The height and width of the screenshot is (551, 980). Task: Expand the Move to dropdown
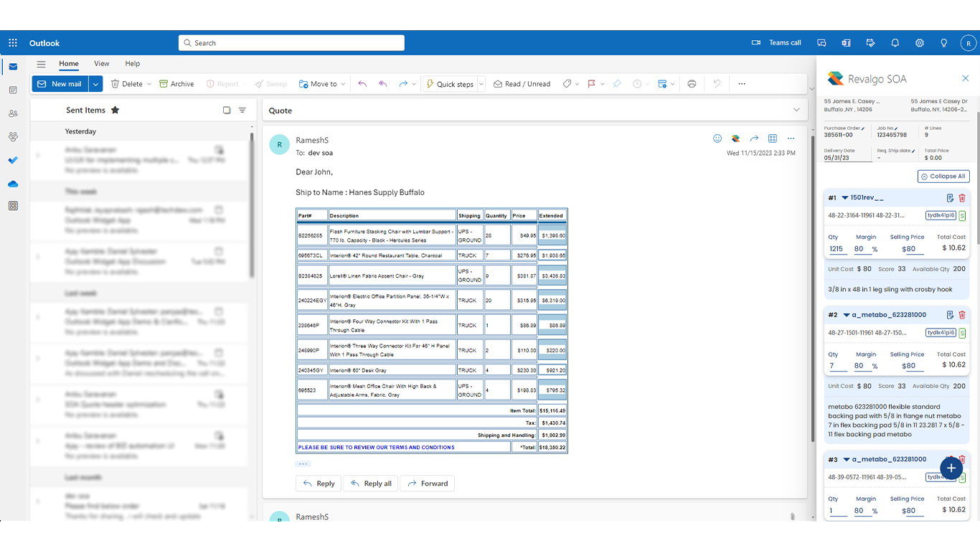point(343,84)
